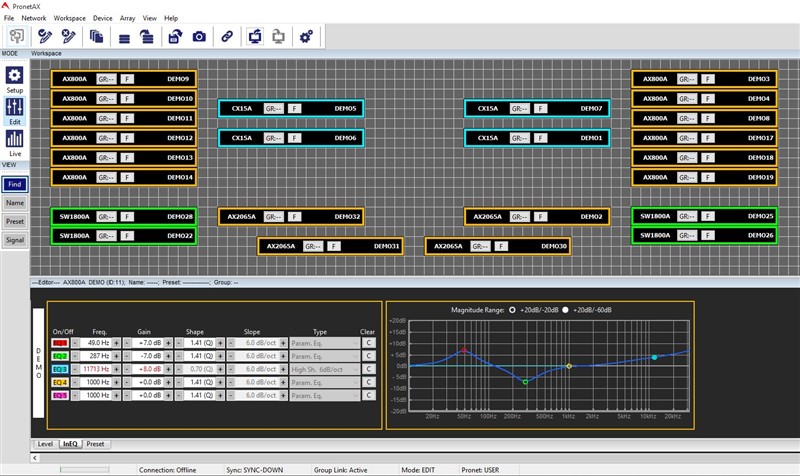The image size is (800, 476).
Task: Click the yellow EQ 4 point on graph
Action: point(569,366)
